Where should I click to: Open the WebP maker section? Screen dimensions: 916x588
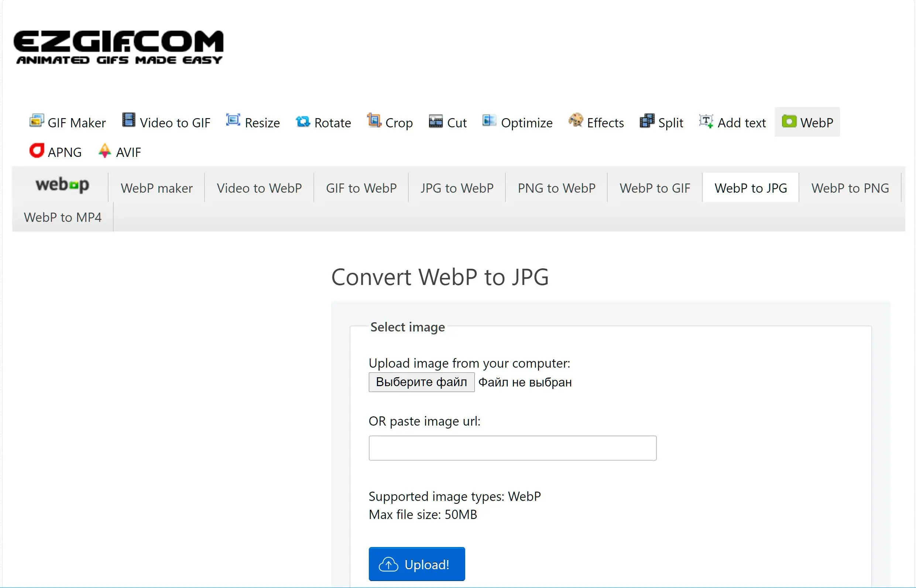(156, 187)
